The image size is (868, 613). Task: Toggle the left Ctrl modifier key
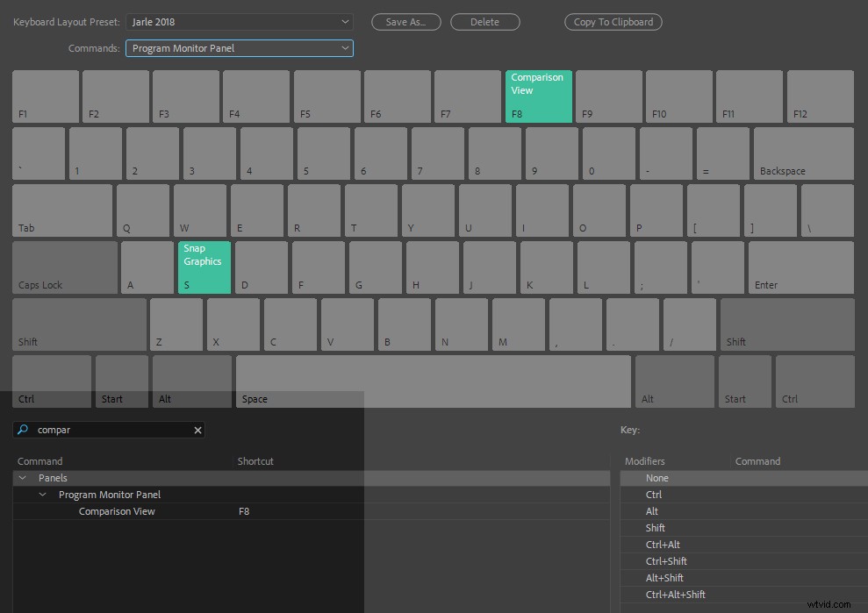tap(51, 381)
